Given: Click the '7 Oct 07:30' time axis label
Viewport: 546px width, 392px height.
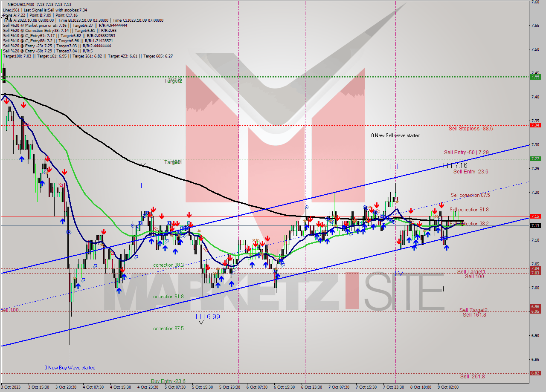Looking at the screenshot, I should point(339,387).
